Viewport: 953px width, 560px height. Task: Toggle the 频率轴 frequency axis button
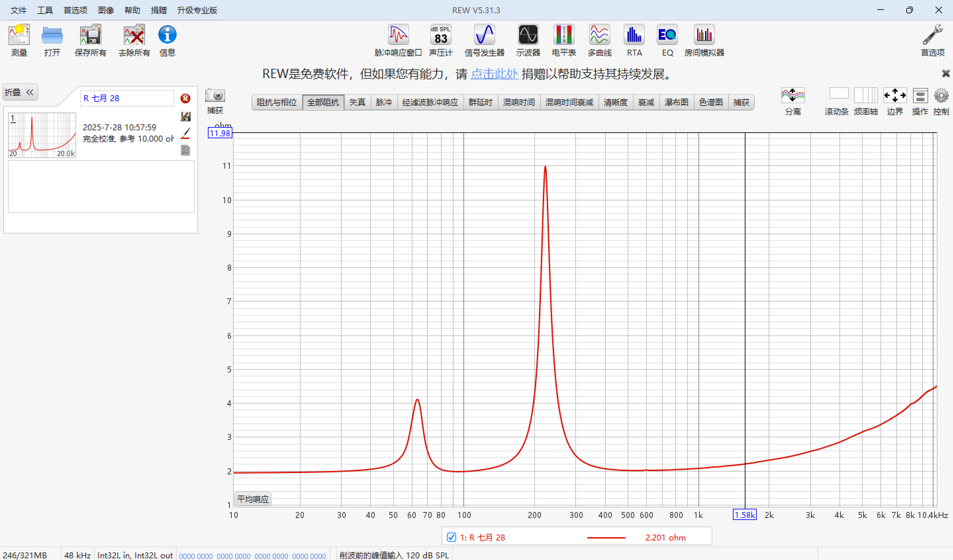click(866, 96)
